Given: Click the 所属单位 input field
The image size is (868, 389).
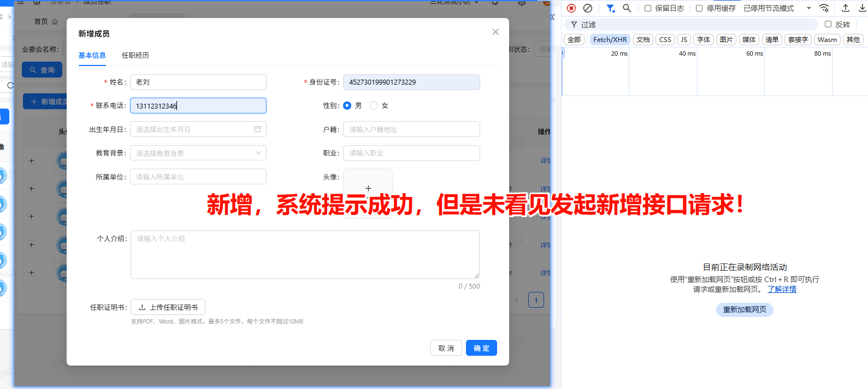Looking at the screenshot, I should click(198, 177).
